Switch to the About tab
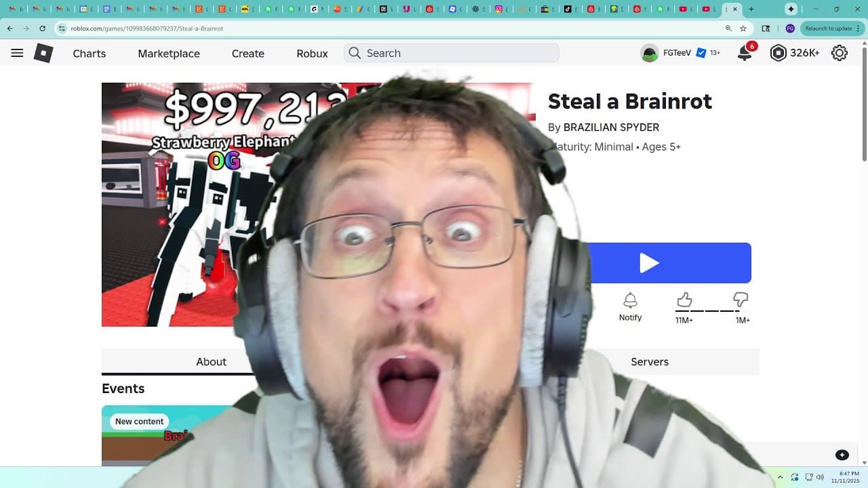Screen dimensions: 868x488 [x=211, y=362]
